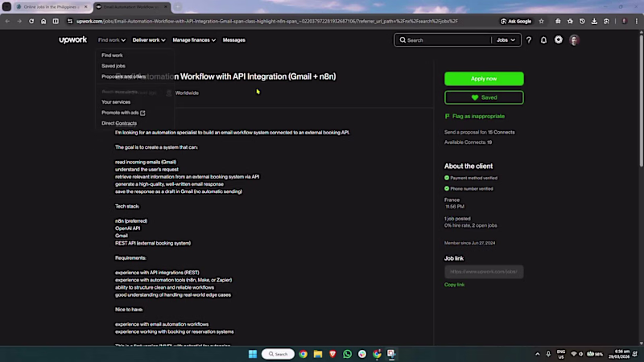Image resolution: width=644 pixels, height=362 pixels.
Task: Click the browser address bar URL
Action: coord(267,21)
